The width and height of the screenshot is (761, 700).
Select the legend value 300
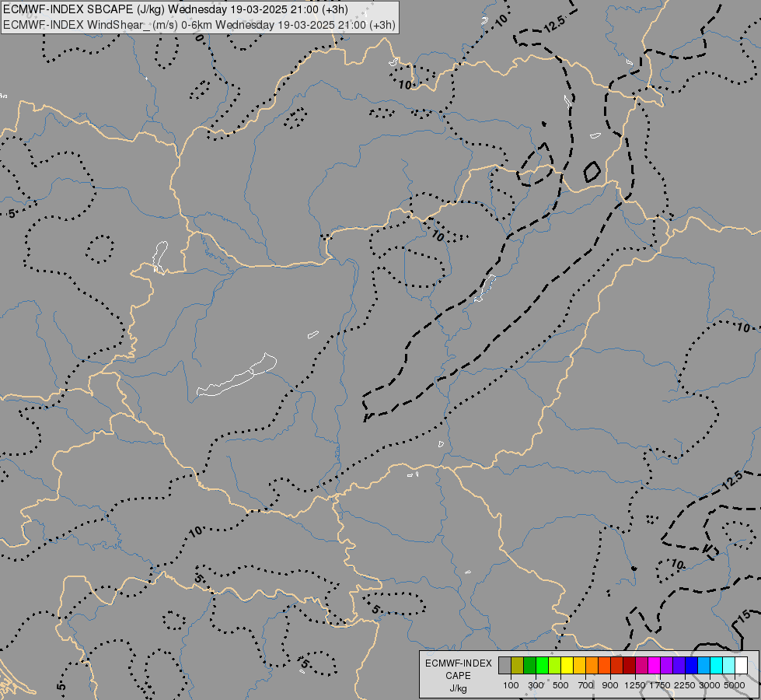536,685
